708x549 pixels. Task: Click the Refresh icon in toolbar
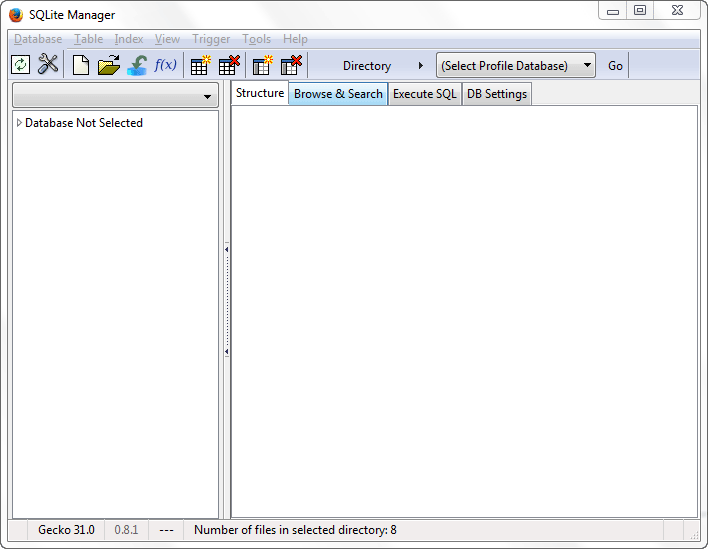20,65
